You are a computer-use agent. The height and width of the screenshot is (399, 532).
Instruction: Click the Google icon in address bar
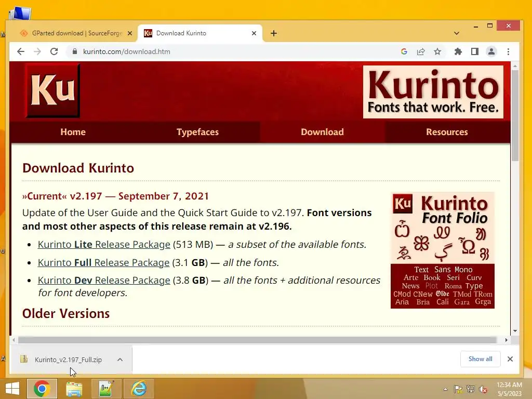[404, 51]
